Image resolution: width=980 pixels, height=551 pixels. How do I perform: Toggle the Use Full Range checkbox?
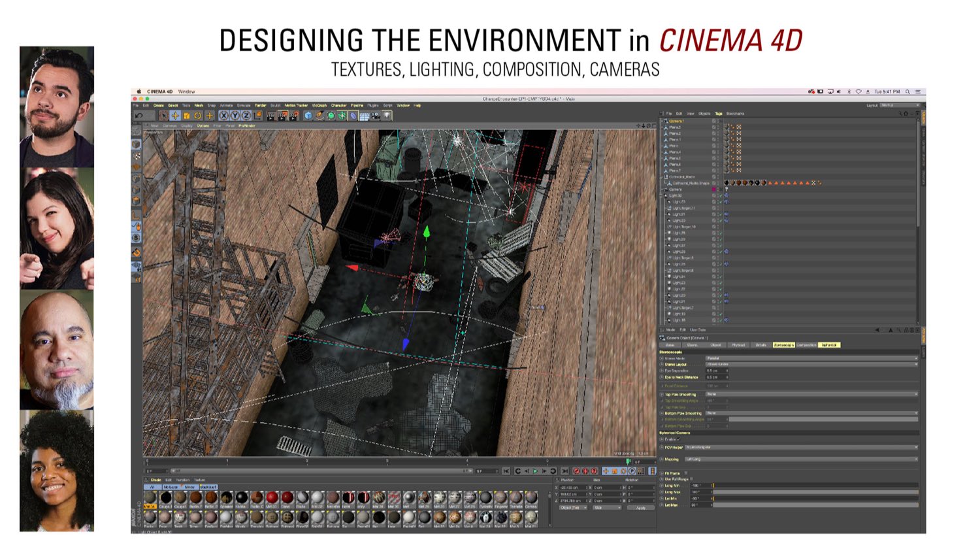(691, 479)
